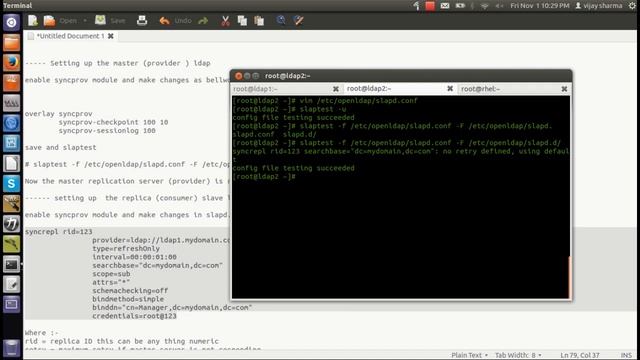Click the Text Editor launcher icon
The width and height of the screenshot is (640, 360).
(11, 284)
